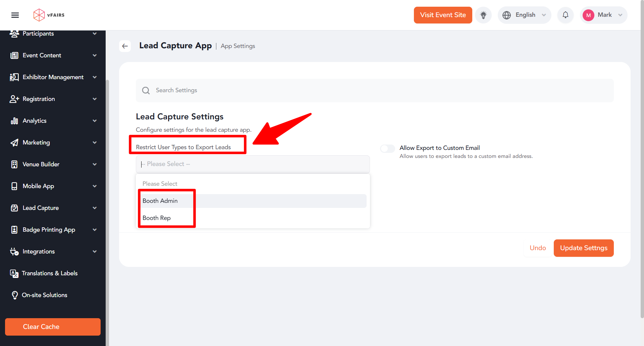Select Booth Rep option
This screenshot has height=346, width=644.
(253, 218)
